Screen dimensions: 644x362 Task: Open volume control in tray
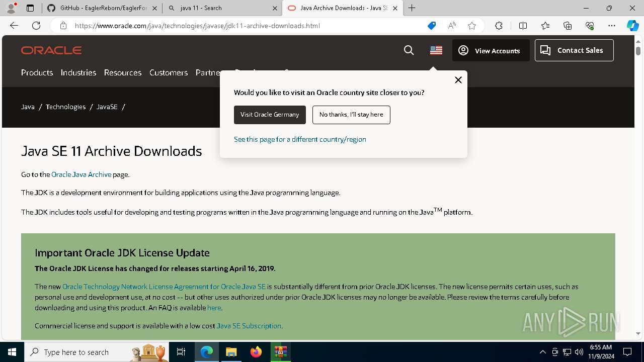tap(579, 352)
